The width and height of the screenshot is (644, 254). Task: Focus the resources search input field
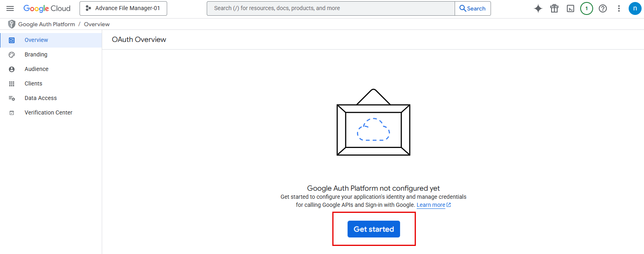pos(330,8)
